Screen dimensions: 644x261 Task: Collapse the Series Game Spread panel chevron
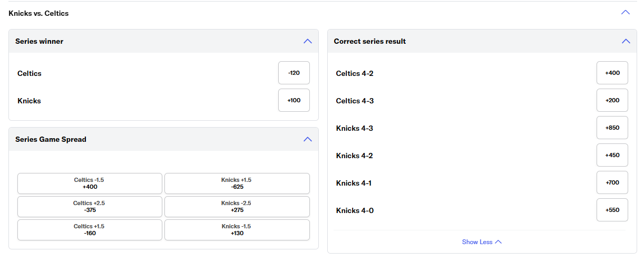tap(308, 139)
